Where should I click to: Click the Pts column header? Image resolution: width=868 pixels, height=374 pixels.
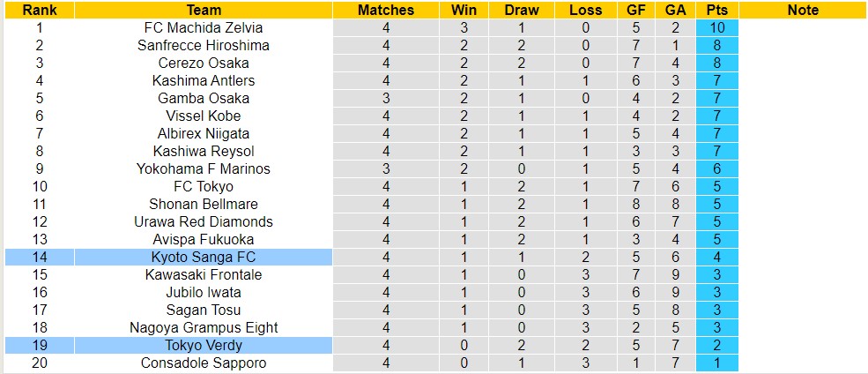point(718,11)
